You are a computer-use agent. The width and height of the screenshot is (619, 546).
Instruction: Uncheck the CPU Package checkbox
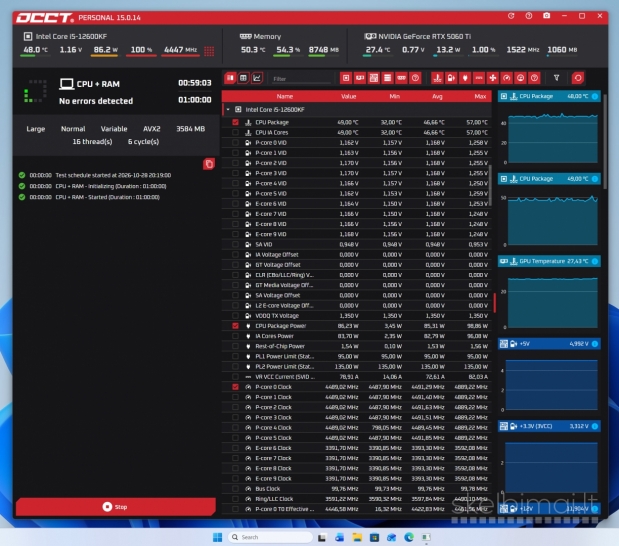[236, 122]
